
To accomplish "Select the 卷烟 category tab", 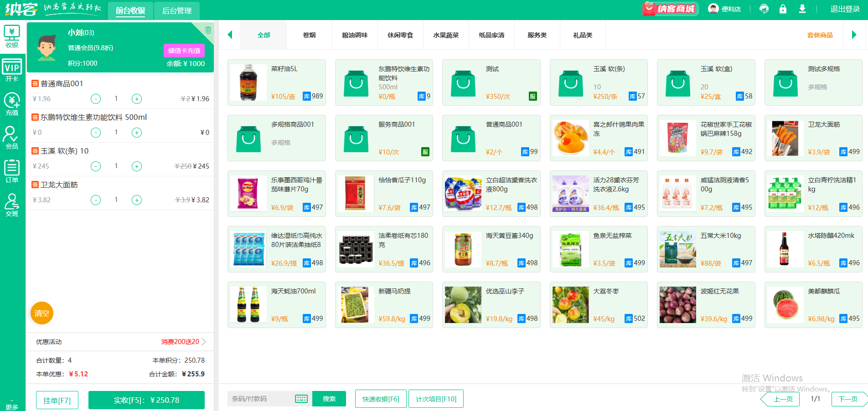I will tap(309, 35).
